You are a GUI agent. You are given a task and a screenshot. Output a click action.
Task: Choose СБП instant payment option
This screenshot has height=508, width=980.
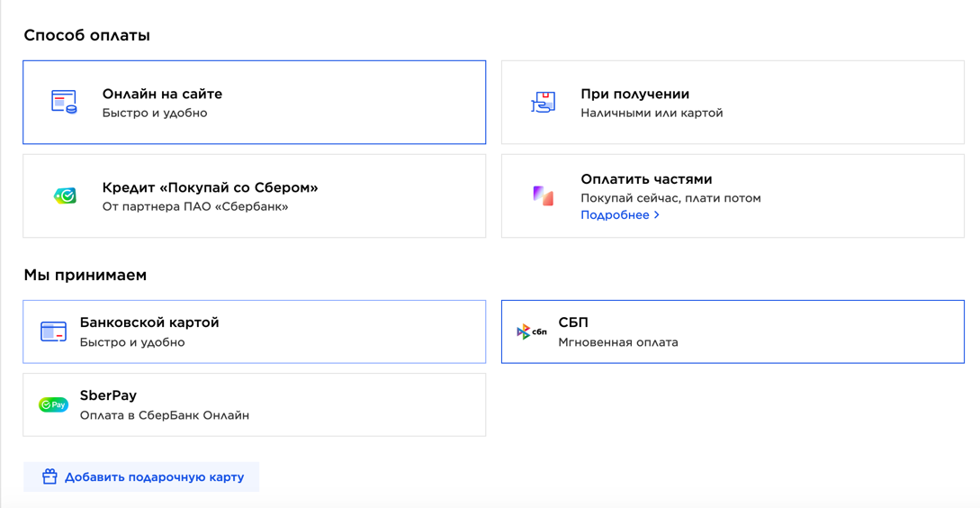point(733,331)
